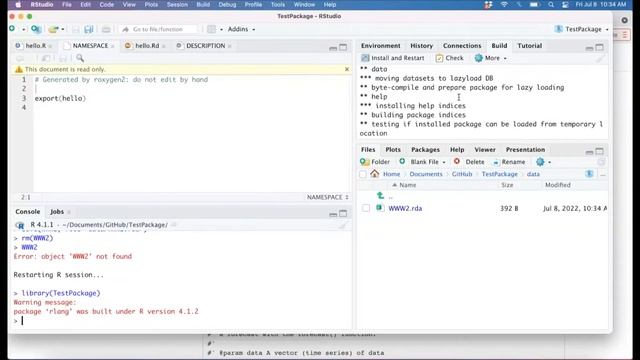This screenshot has height=360, width=640.
Task: Open the More dropdown in Build pane
Action: (x=490, y=58)
